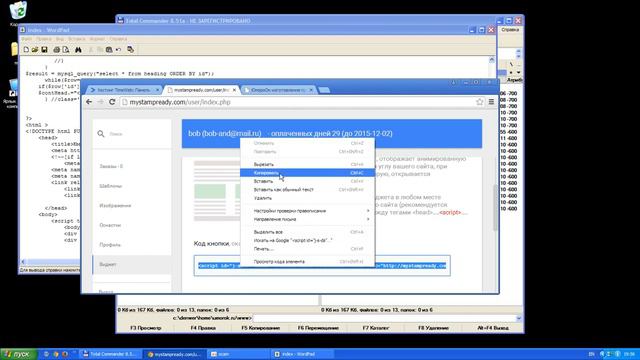Click Find binoculars icon in WordPad toolbar
The image size is (640, 360).
(78, 50)
